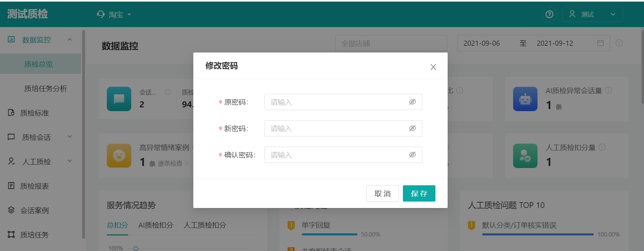Click the green 人工质检扣分量 person icon

point(525,156)
